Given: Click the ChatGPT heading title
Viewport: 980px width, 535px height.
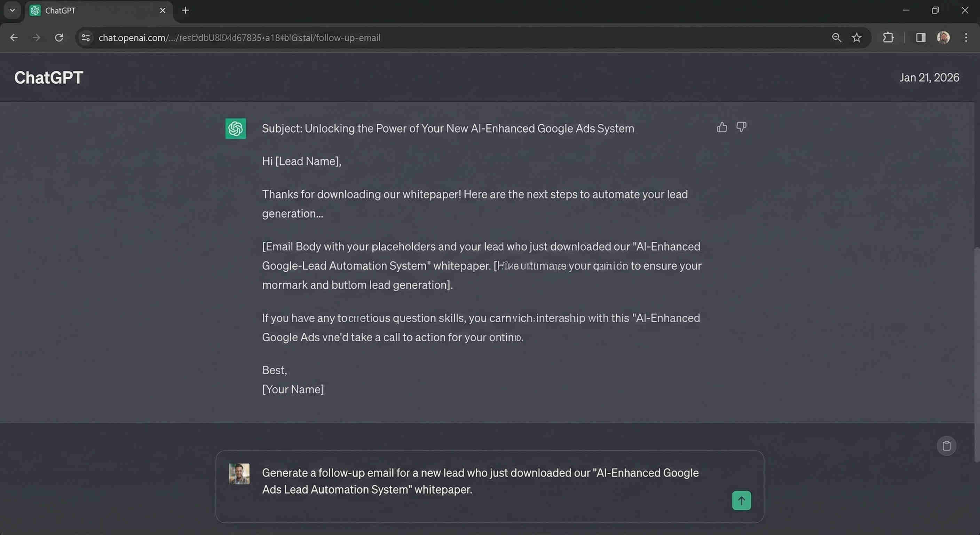Looking at the screenshot, I should click(x=49, y=78).
